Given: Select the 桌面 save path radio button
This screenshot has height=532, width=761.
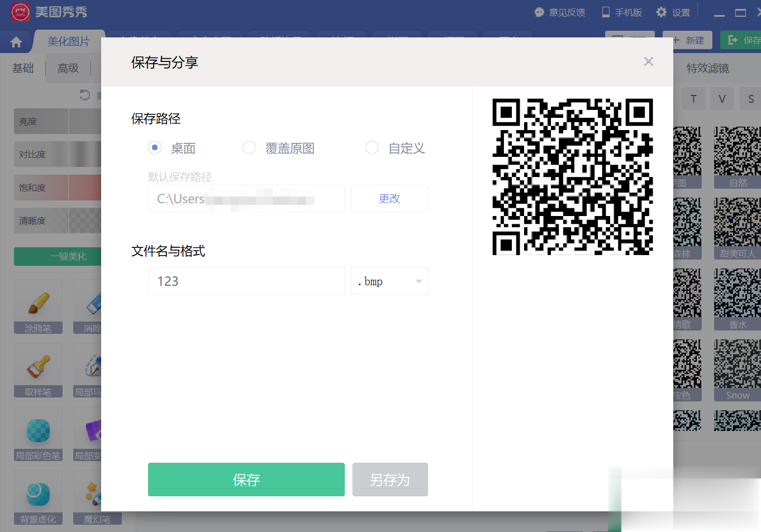Looking at the screenshot, I should 155,147.
